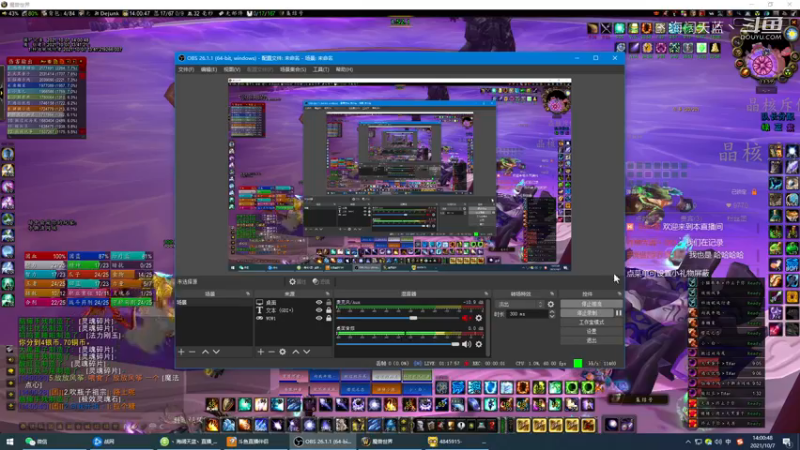Open the 编辑(E) menu in OBS
800x450 pixels.
(209, 69)
